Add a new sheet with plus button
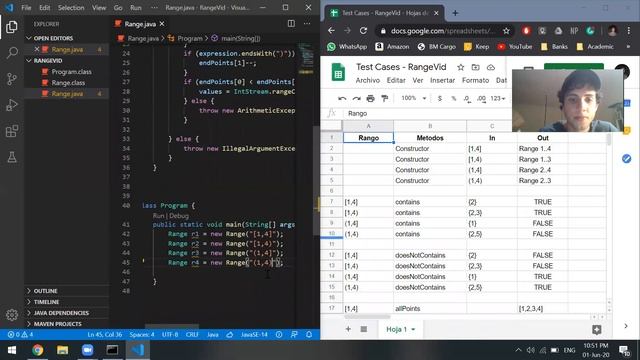Screen dimensions: 640x360 tap(348, 329)
